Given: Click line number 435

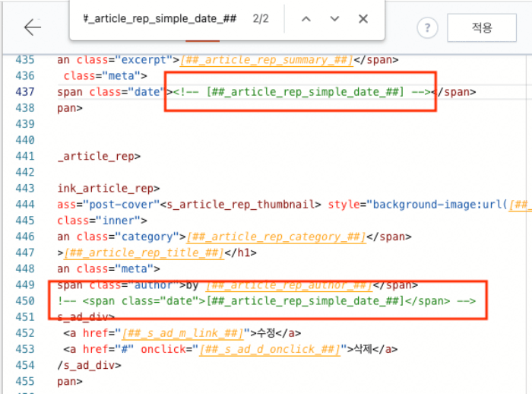Looking at the screenshot, I should pyautogui.click(x=25, y=60).
